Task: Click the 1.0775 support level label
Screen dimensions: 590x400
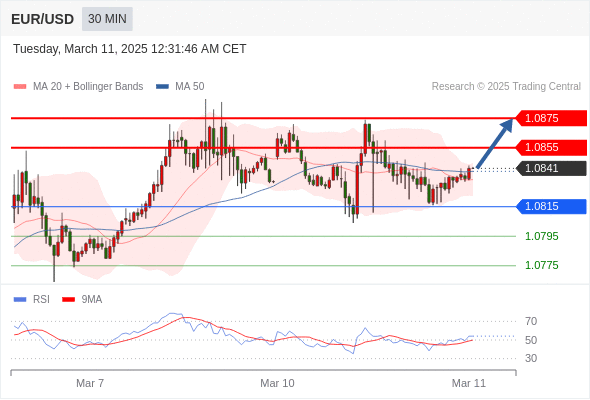Action: tap(542, 265)
